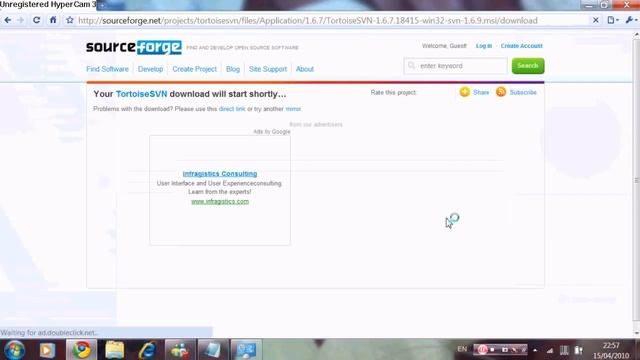Open Site Support

coord(268,69)
